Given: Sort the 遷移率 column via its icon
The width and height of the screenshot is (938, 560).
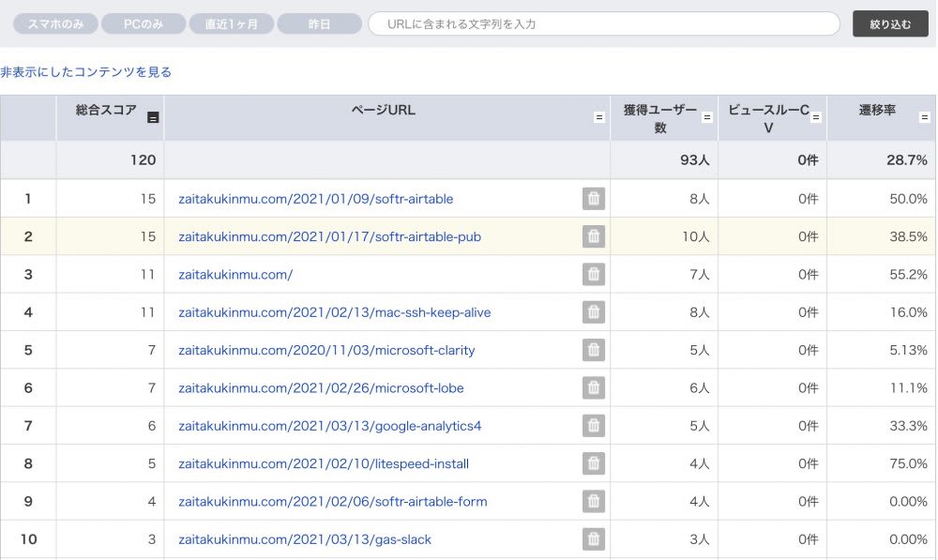Looking at the screenshot, I should pyautogui.click(x=924, y=117).
